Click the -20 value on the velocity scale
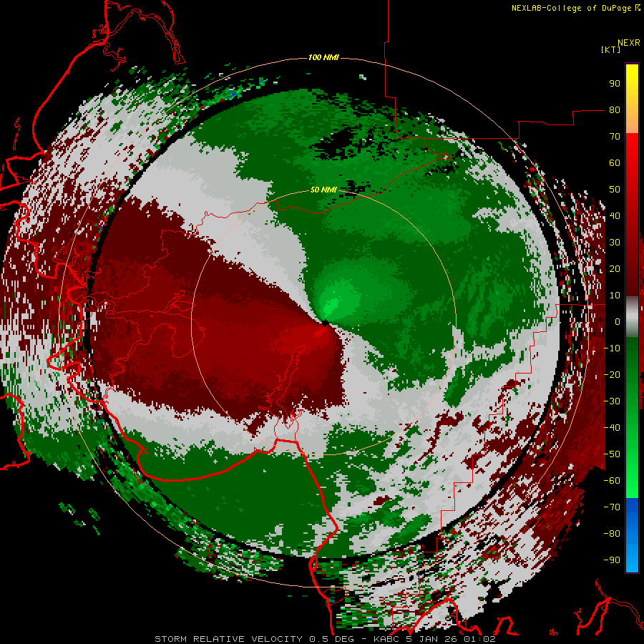 point(612,375)
